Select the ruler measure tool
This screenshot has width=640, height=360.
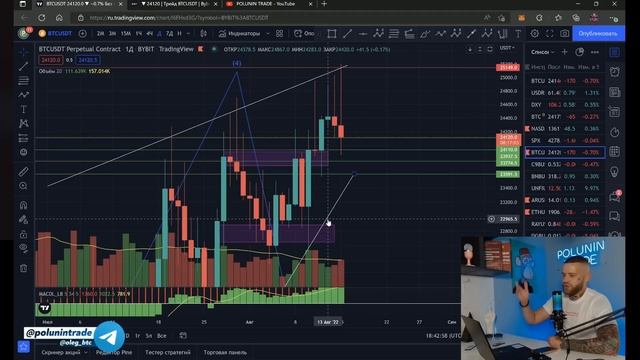pos(24,171)
